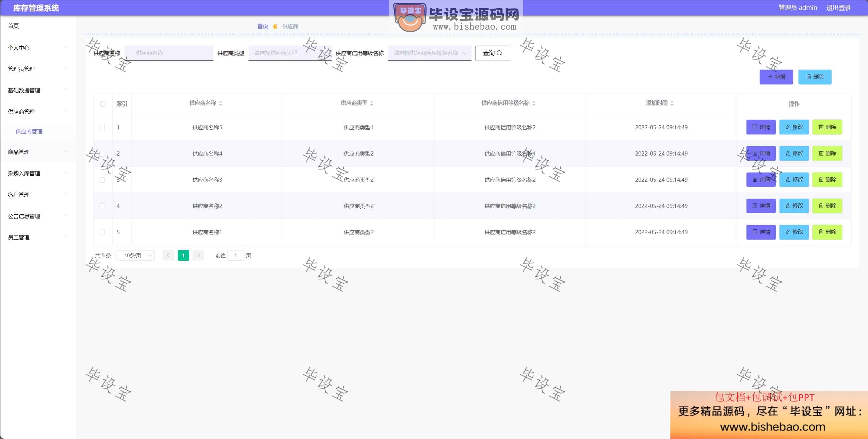Delete row 供应商名称3
The image size is (868, 439).
tap(827, 179)
